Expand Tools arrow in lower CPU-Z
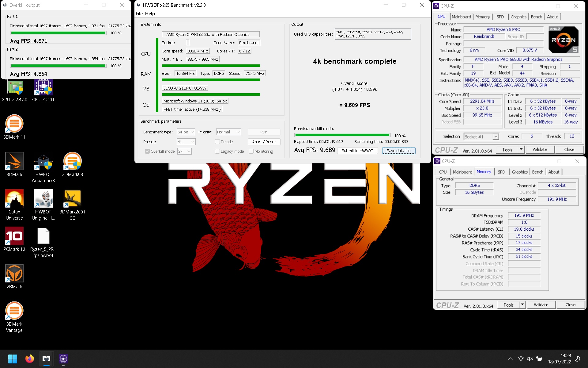588x368 pixels. tap(522, 305)
